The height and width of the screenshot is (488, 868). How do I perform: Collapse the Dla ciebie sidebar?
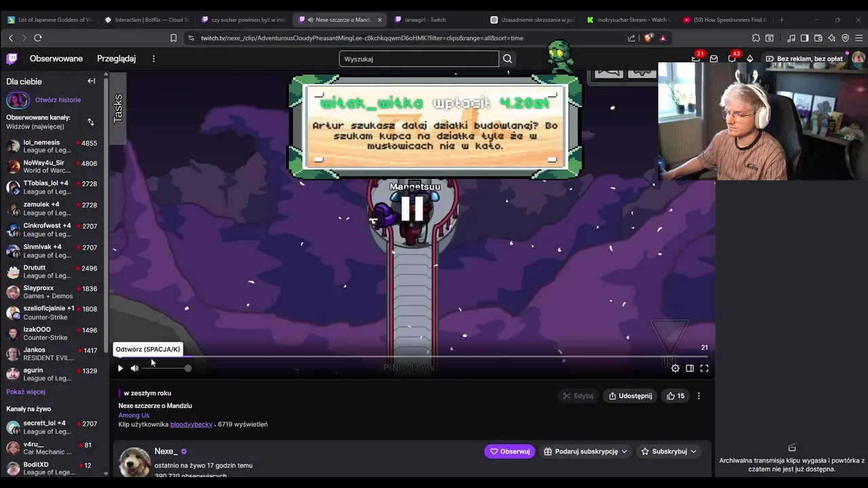pos(91,81)
